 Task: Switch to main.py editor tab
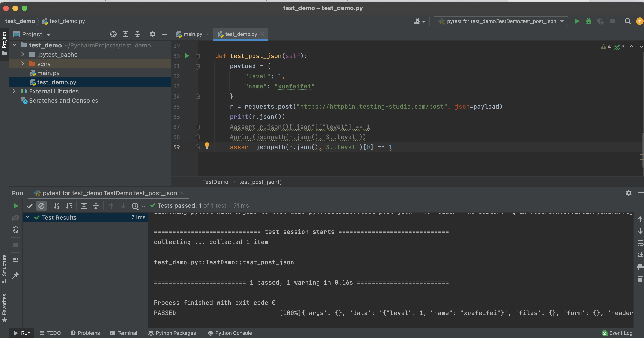(x=192, y=34)
